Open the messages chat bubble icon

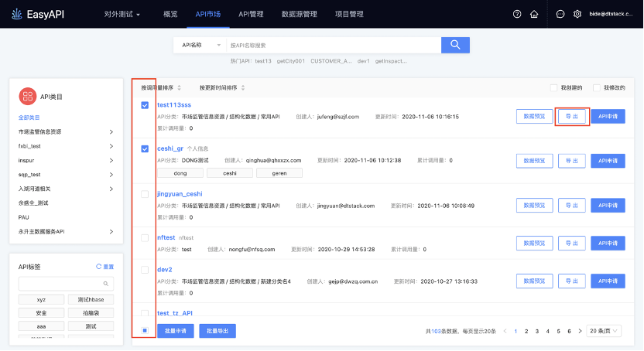560,14
